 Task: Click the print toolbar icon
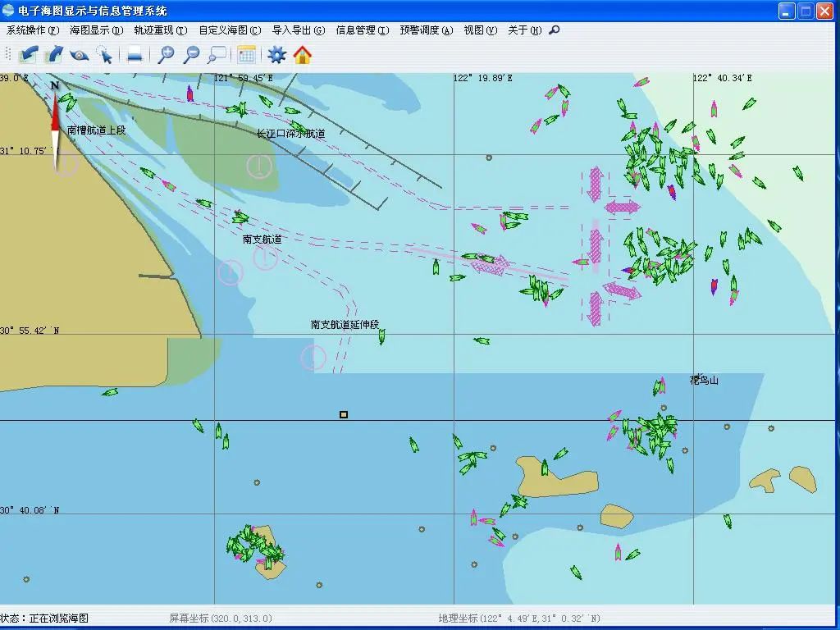click(x=135, y=55)
